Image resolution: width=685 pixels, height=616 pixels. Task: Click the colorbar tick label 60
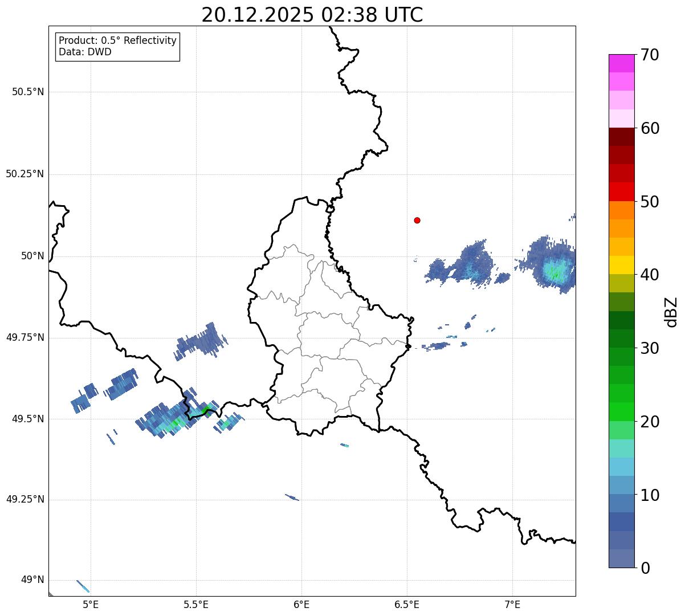click(650, 128)
